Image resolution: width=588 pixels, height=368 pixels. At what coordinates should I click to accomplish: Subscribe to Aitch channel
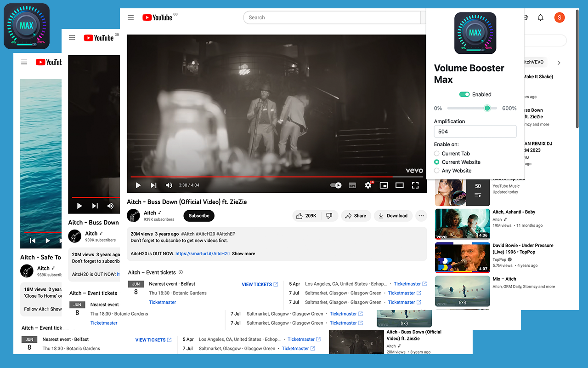coord(199,216)
